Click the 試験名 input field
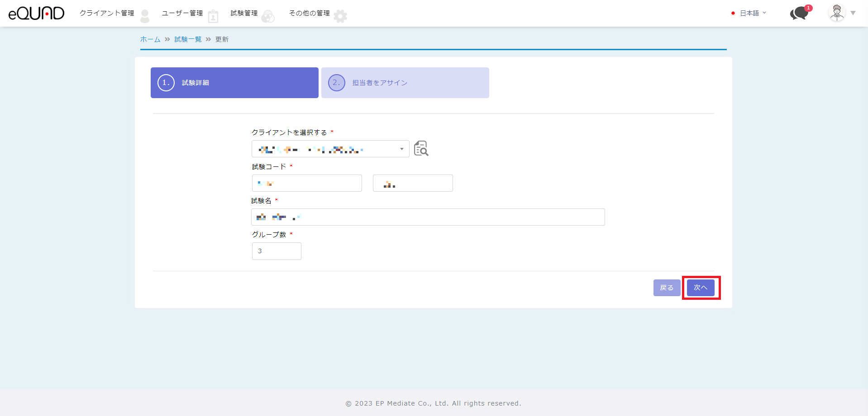Image resolution: width=868 pixels, height=416 pixels. 428,217
